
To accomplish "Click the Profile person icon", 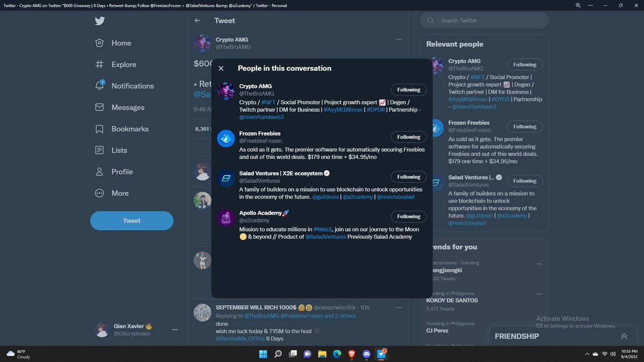I will (99, 172).
